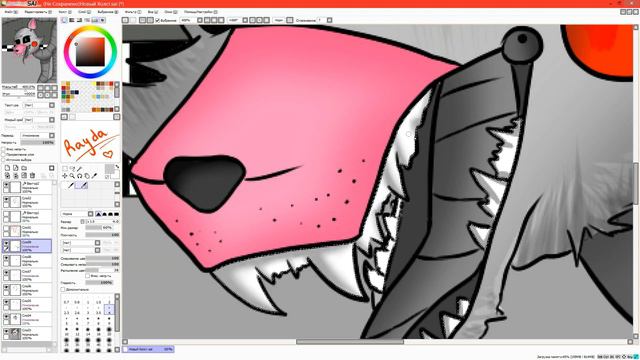Toggle visibility of layer Вектор2
The height and width of the screenshot is (360, 640).
(x=6, y=184)
